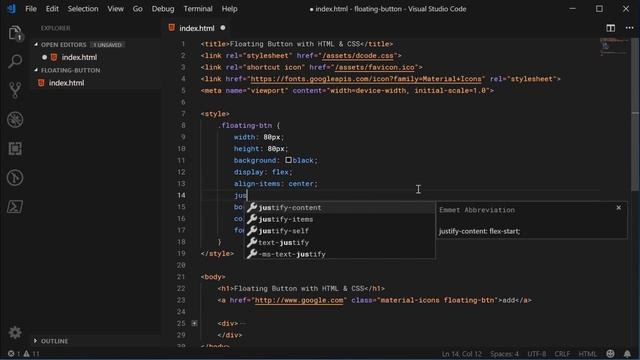
Task: Click the editor vertical scrollbar
Action: click(635, 114)
